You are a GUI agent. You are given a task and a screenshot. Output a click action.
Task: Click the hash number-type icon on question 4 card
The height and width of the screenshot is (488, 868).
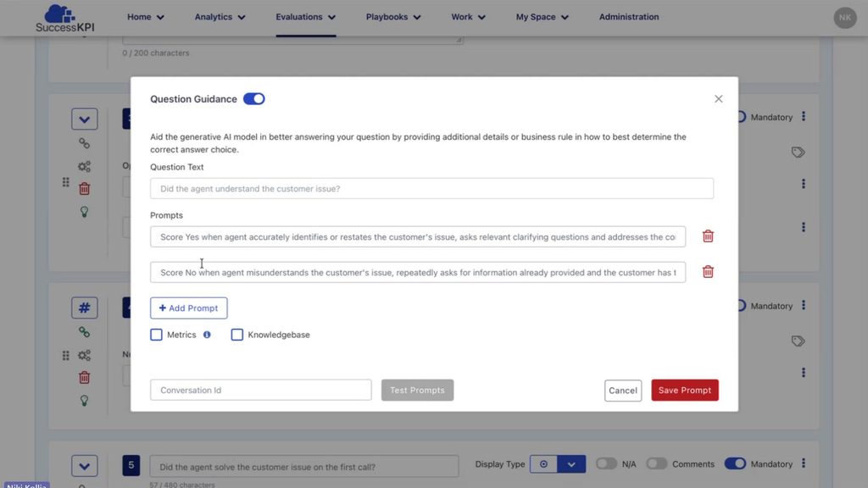[84, 308]
